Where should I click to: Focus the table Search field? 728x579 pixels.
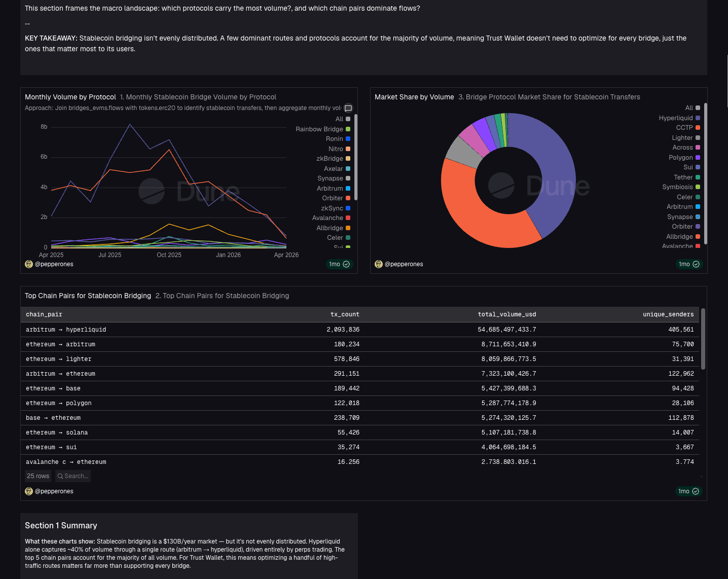pyautogui.click(x=73, y=476)
